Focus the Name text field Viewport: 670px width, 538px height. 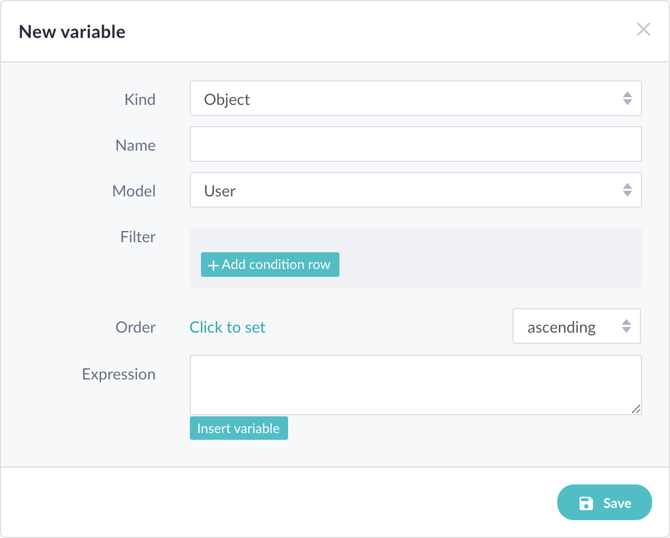pyautogui.click(x=415, y=144)
